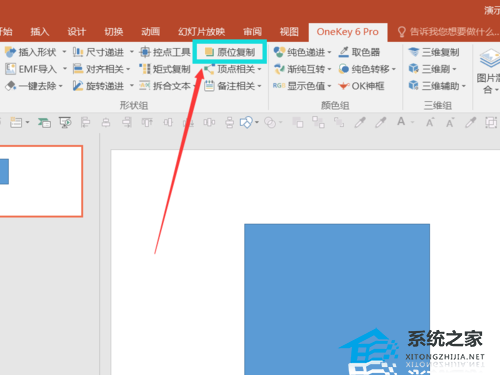This screenshot has height=375, width=500.
Task: Run the 矩式复制 command
Action: tap(165, 69)
